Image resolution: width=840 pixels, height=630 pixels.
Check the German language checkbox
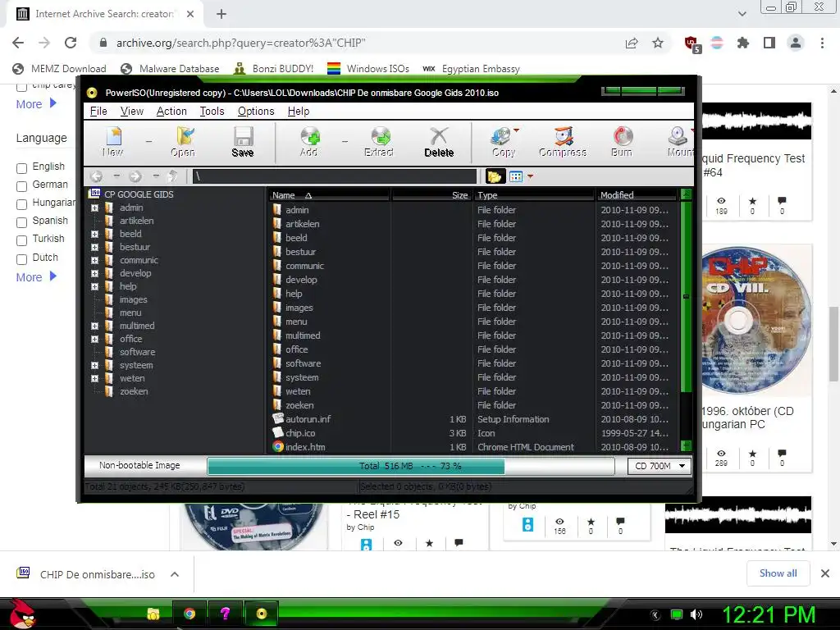(22, 186)
